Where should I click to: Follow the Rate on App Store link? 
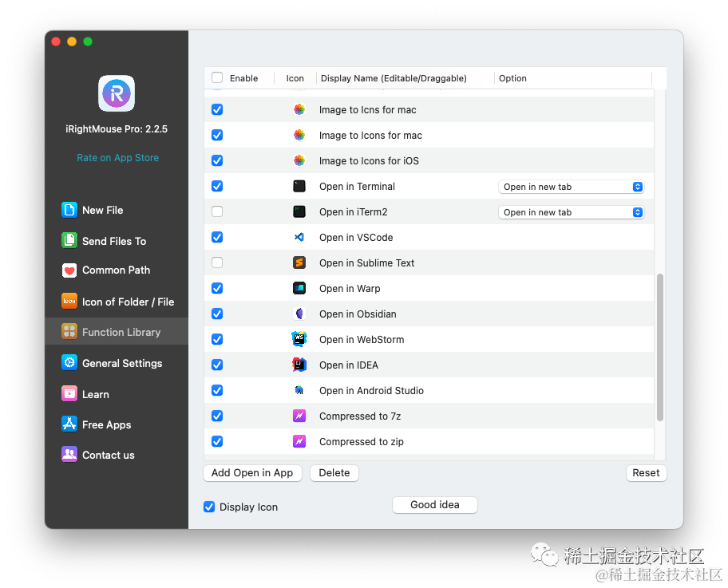[117, 158]
